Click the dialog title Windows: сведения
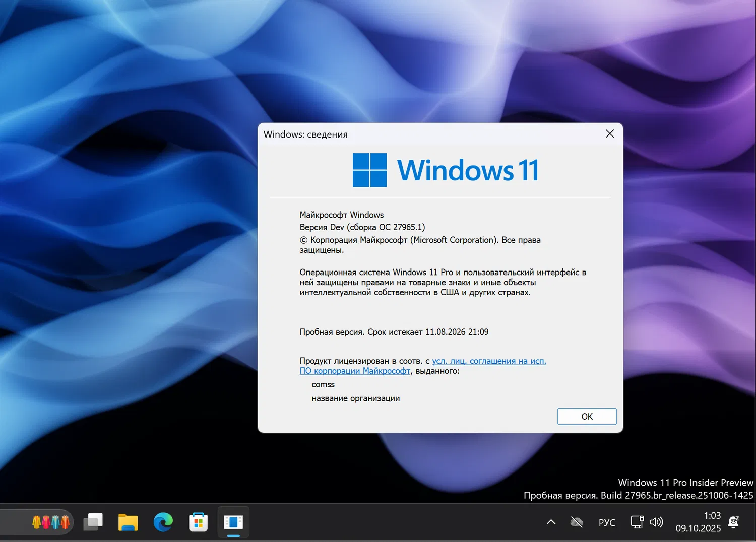756x542 pixels. (x=305, y=134)
